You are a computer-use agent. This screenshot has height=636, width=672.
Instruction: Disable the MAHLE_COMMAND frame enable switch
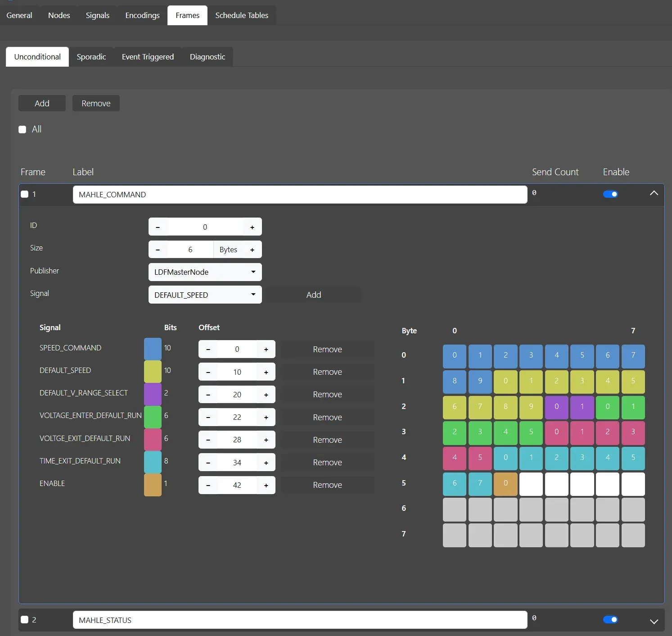tap(610, 194)
